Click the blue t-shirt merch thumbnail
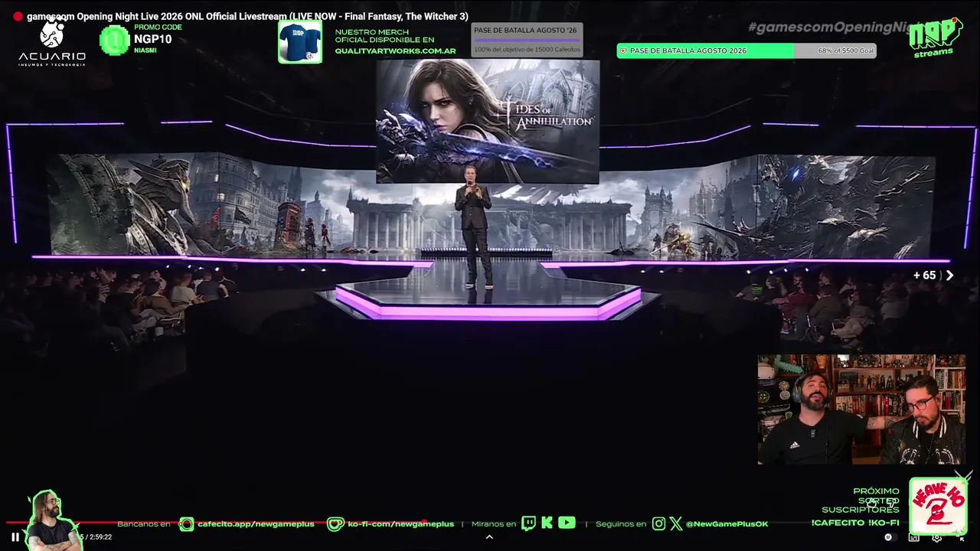Viewport: 980px width, 551px height. pyautogui.click(x=300, y=41)
